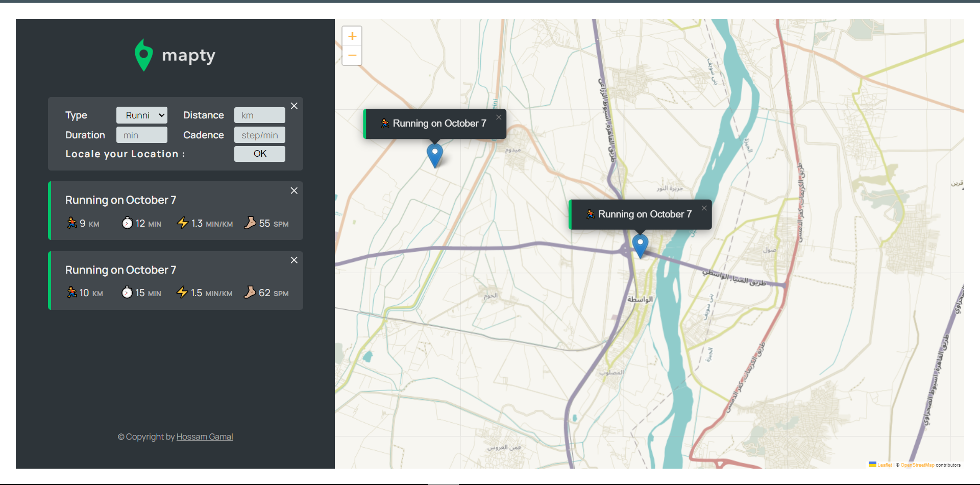Close the workout entry form
Screen dimensions: 980x485
point(294,106)
